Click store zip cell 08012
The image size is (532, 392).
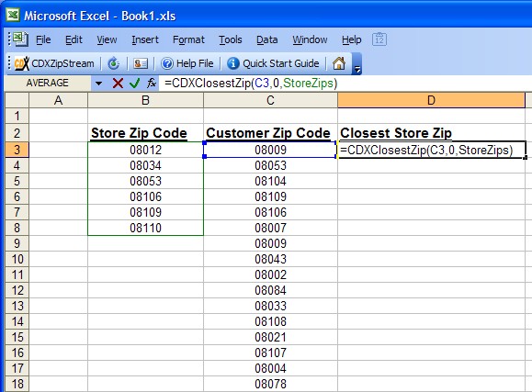pyautogui.click(x=145, y=150)
